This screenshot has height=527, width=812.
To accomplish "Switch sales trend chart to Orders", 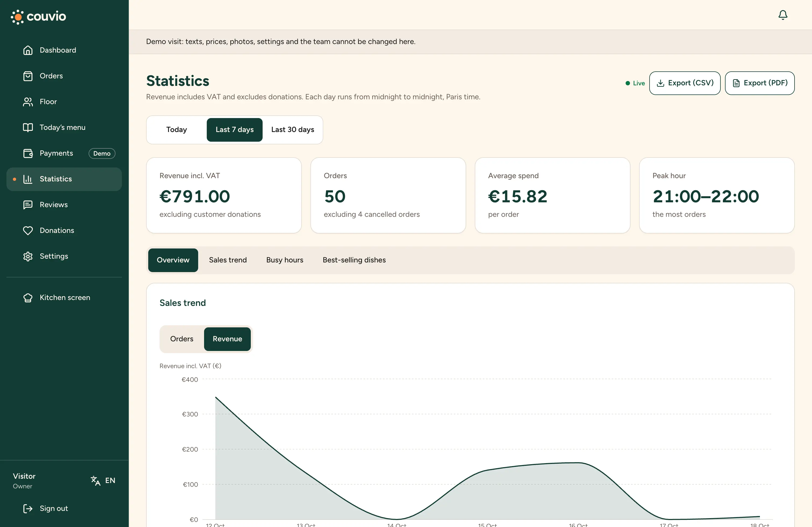I will click(182, 339).
